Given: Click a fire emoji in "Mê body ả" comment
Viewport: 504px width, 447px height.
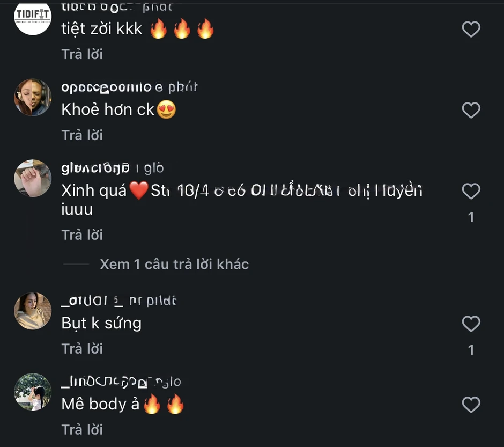Looking at the screenshot, I should [152, 404].
